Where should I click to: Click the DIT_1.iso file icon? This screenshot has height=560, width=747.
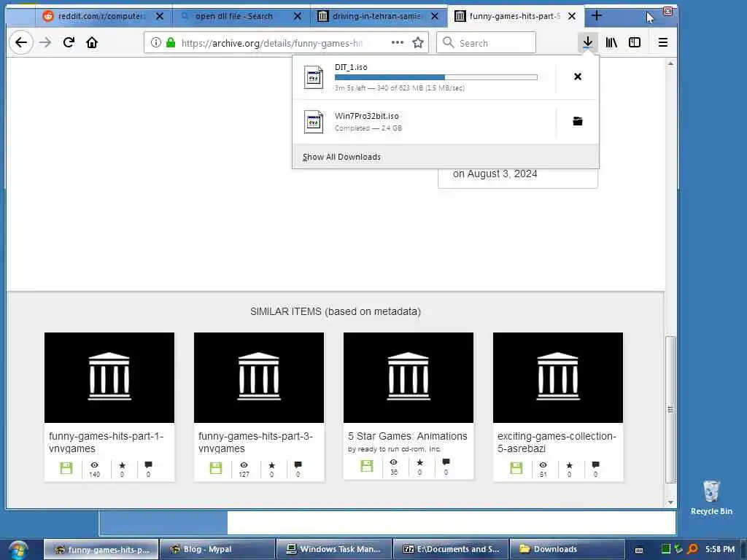[314, 77]
